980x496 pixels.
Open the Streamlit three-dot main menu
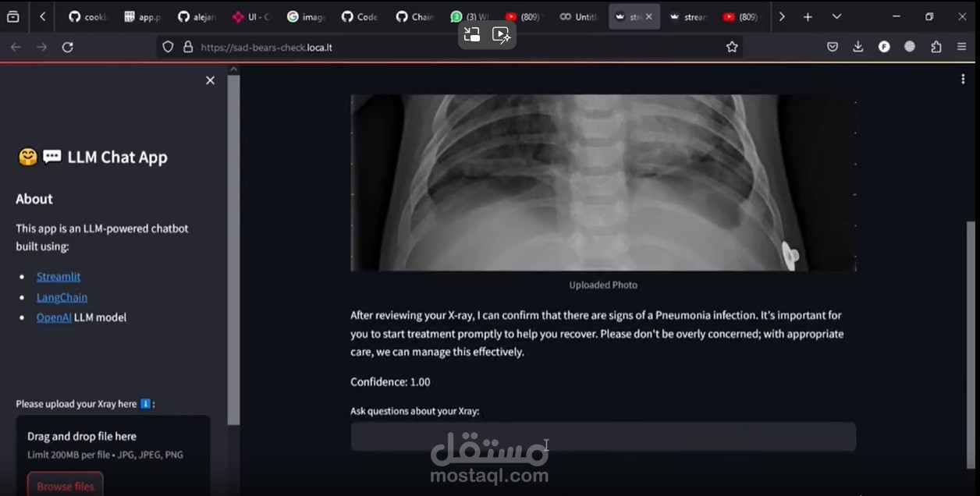pos(963,80)
